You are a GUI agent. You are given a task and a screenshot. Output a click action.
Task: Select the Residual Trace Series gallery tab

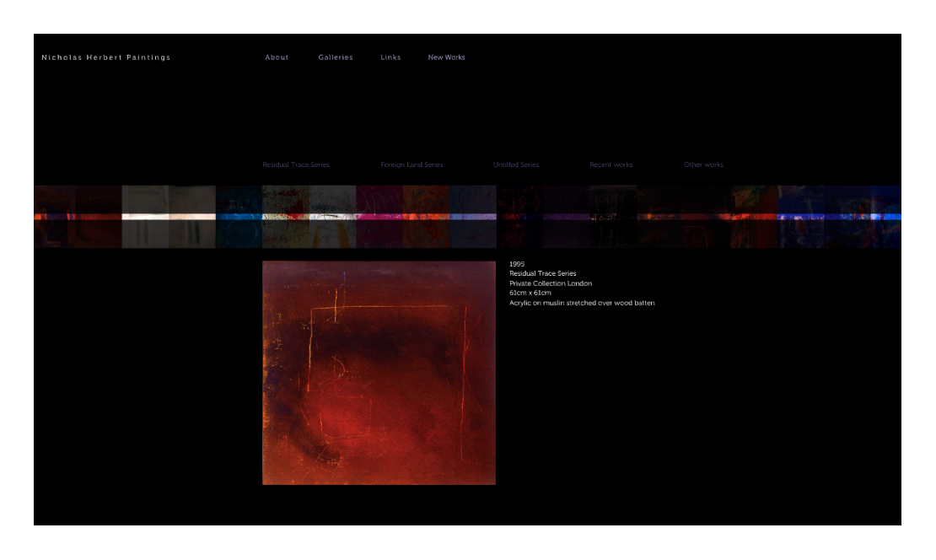[295, 164]
